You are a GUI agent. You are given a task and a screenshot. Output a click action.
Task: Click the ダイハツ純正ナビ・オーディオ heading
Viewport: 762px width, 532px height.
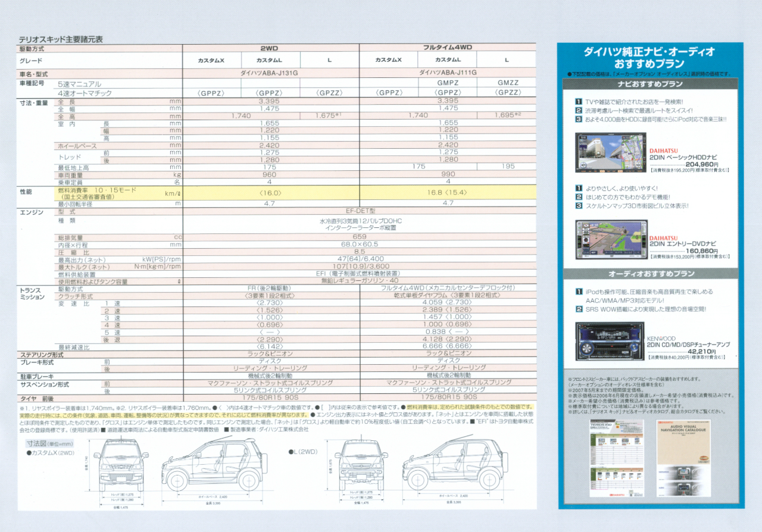(649, 52)
